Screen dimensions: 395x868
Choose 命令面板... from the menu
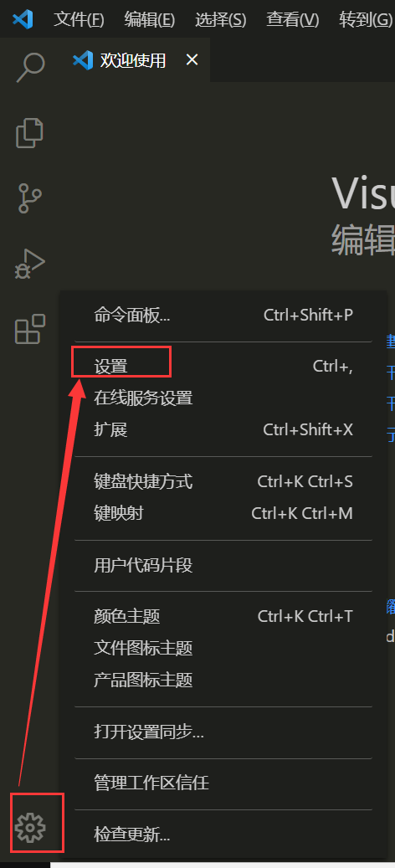point(223,315)
